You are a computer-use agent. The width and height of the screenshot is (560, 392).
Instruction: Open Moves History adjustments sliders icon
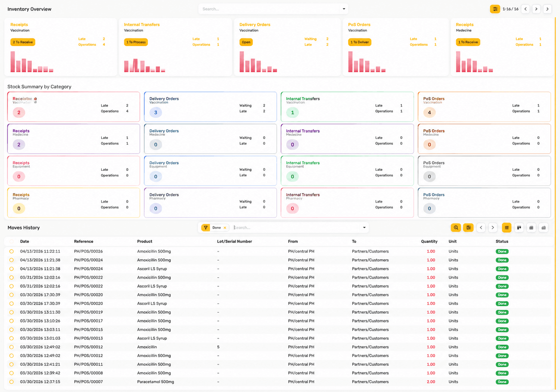(x=468, y=228)
